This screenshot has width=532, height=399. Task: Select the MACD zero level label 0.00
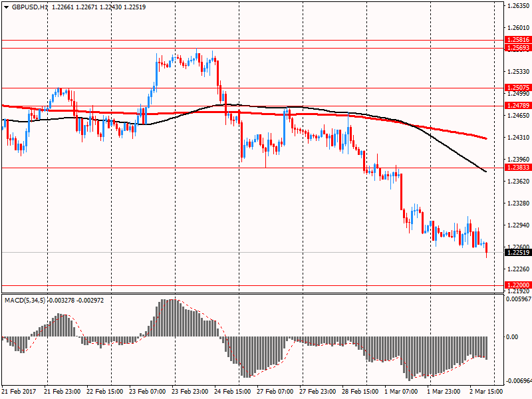(512, 337)
